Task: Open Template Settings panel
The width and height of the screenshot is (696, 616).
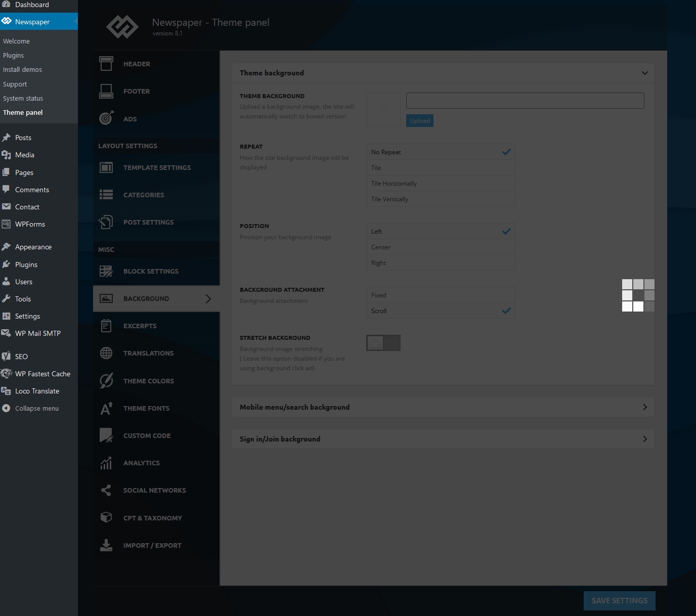Action: click(x=156, y=167)
